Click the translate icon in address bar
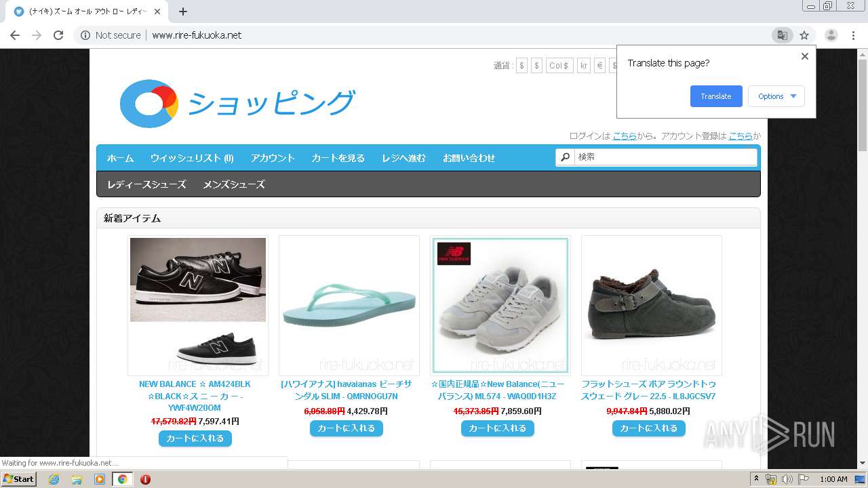This screenshot has height=488, width=868. click(x=782, y=35)
